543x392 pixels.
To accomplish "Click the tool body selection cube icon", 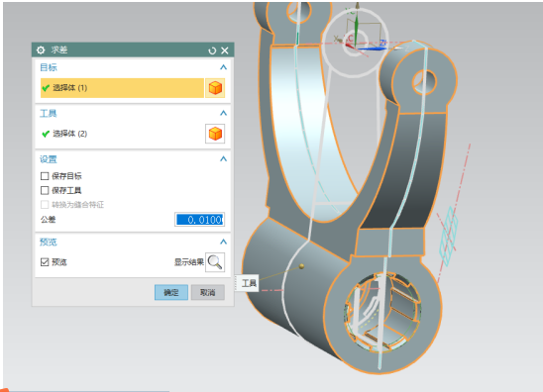I will pyautogui.click(x=215, y=134).
